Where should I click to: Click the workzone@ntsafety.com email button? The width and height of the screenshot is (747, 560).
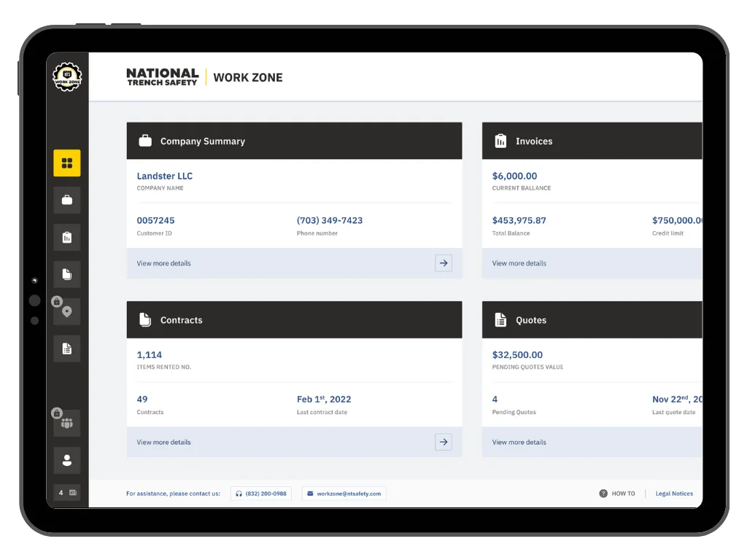[344, 494]
